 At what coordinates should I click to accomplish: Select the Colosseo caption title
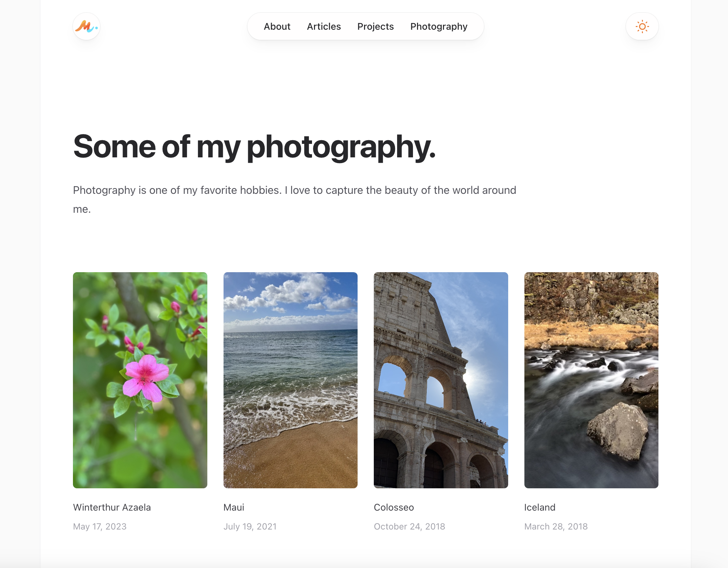[x=394, y=507]
